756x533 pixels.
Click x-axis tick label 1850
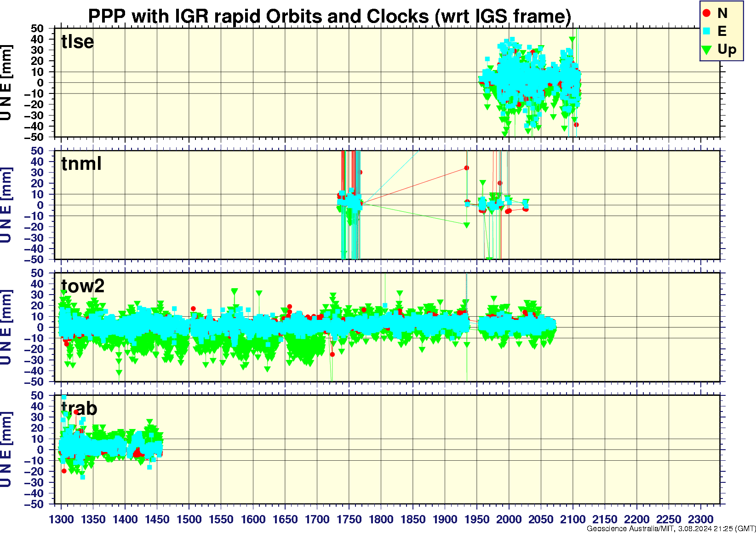tap(413, 519)
